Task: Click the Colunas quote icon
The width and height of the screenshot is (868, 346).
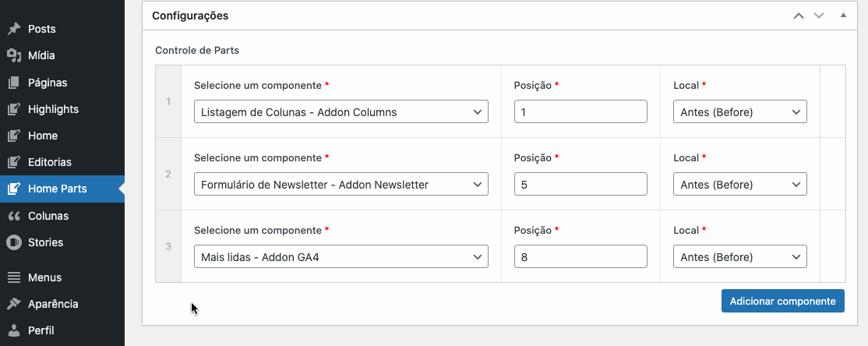Action: point(14,216)
